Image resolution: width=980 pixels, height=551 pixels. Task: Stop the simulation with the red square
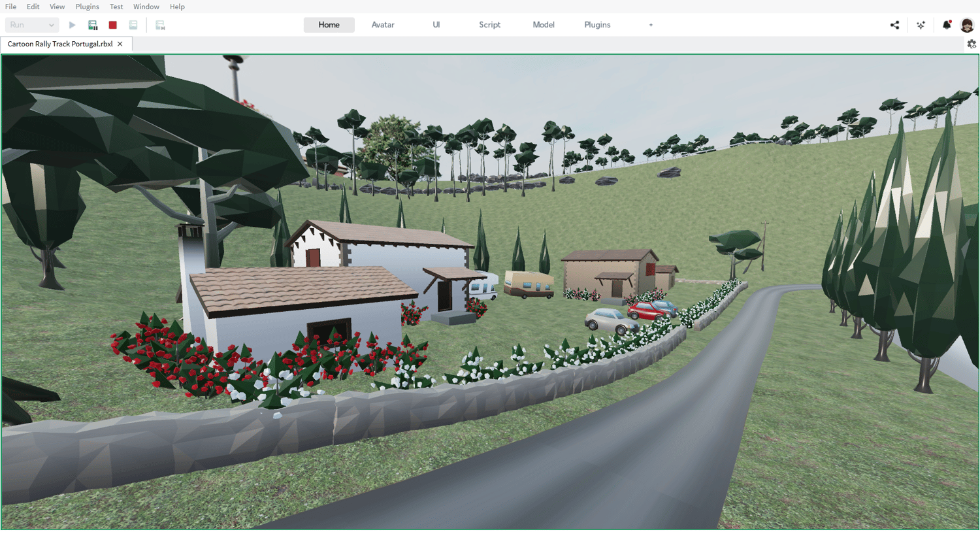(113, 25)
